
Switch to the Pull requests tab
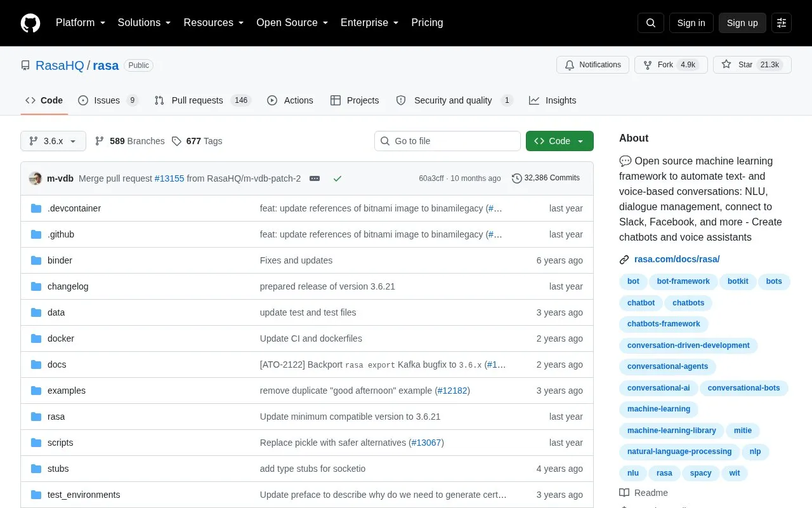[x=203, y=100]
